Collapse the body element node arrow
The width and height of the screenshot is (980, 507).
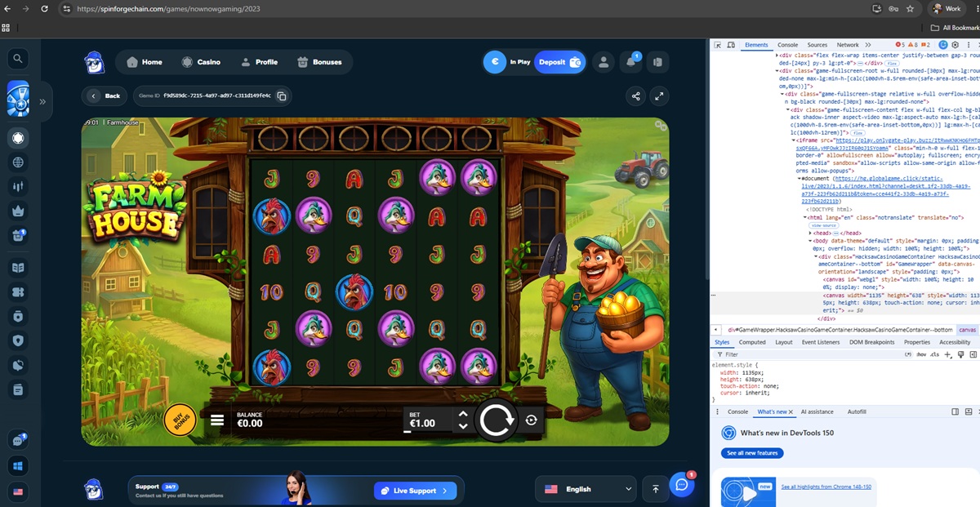810,242
